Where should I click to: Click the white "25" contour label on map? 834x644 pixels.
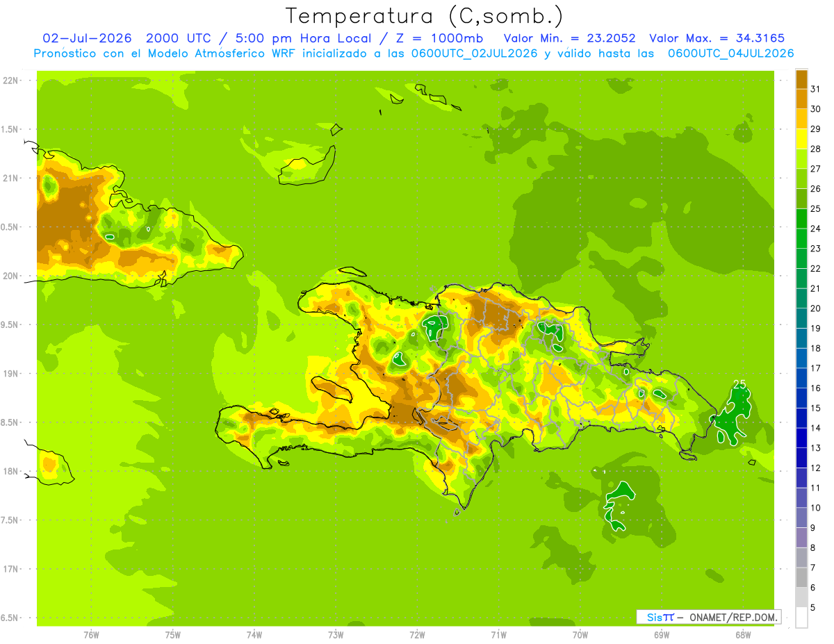click(740, 384)
